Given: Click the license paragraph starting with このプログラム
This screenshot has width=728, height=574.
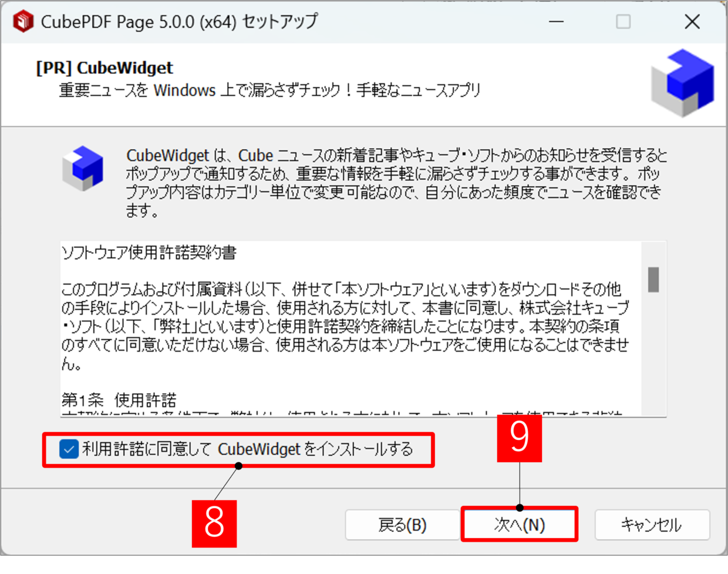Looking at the screenshot, I should click(x=345, y=326).
